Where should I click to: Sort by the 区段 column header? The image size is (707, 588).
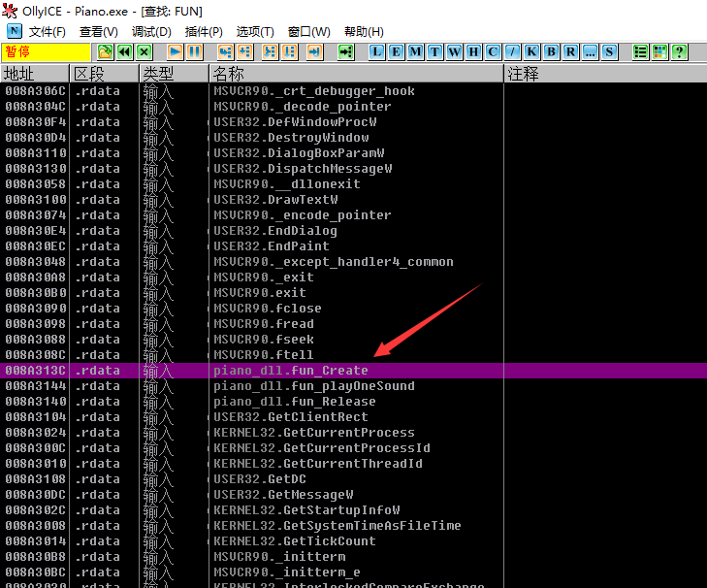click(105, 74)
